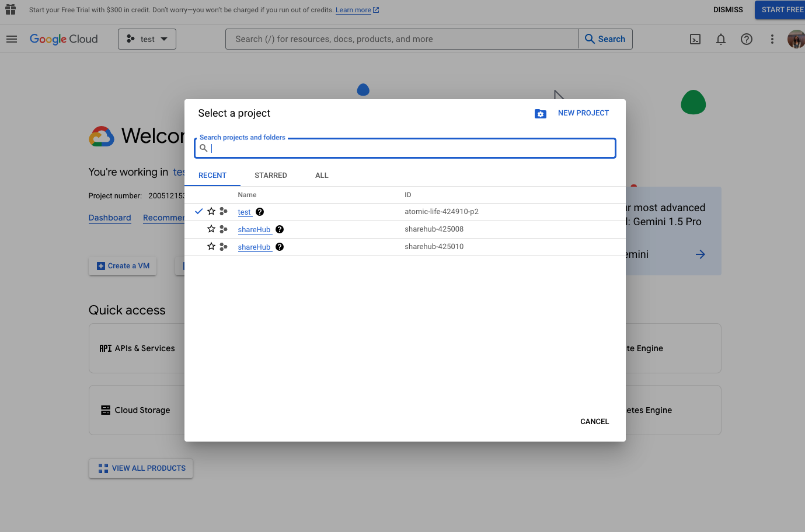
Task: Click the ID text atomic-life-424910-p2
Action: click(441, 212)
